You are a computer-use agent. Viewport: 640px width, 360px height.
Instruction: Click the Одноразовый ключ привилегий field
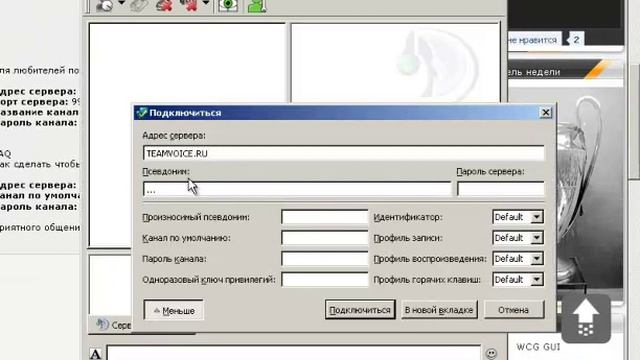point(324,280)
